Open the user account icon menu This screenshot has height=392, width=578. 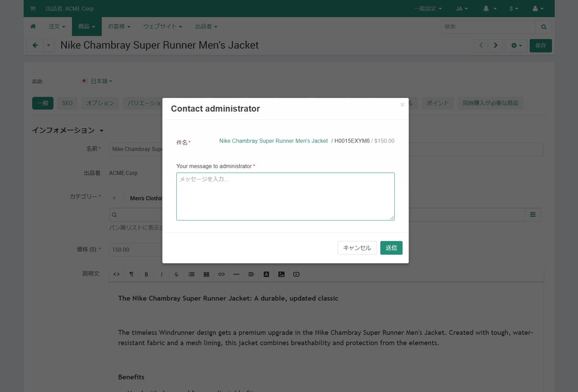(538, 9)
